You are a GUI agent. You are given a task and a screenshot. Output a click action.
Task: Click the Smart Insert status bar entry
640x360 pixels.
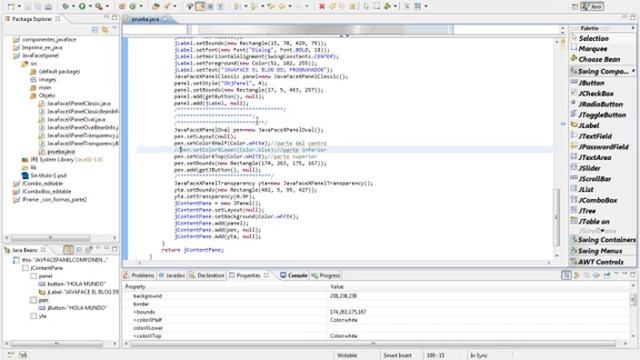pos(397,356)
